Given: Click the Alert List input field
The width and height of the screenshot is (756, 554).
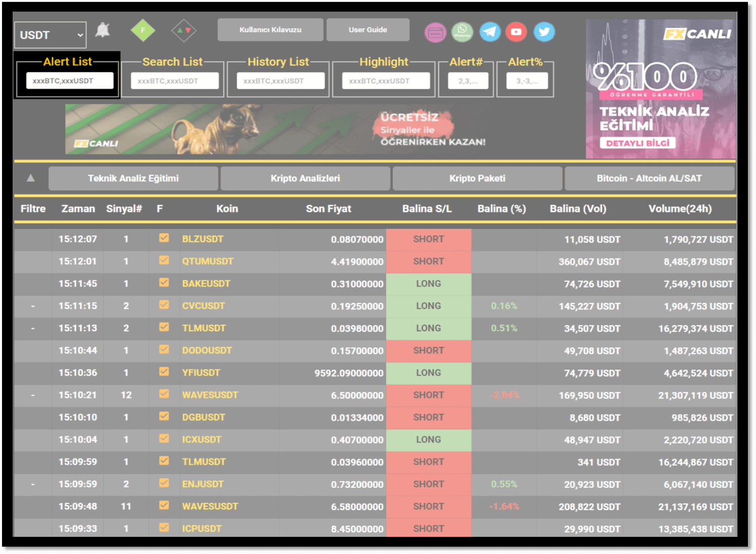Looking at the screenshot, I should coord(70,81).
